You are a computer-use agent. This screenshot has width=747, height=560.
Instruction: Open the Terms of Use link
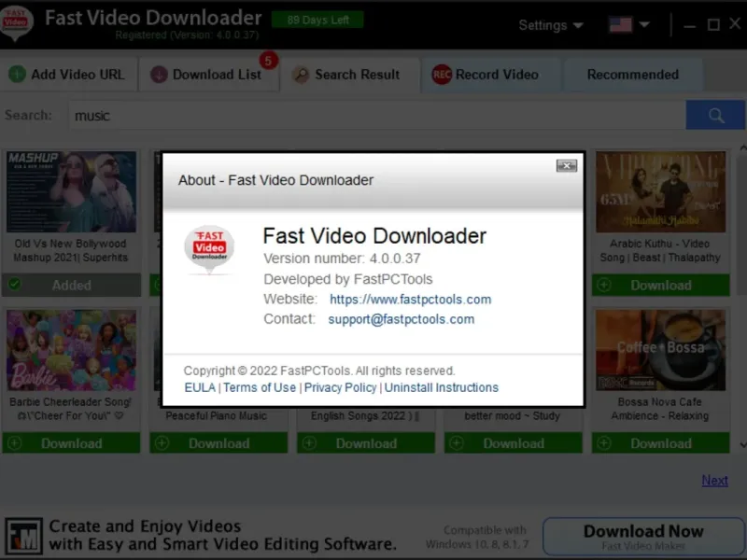(260, 387)
